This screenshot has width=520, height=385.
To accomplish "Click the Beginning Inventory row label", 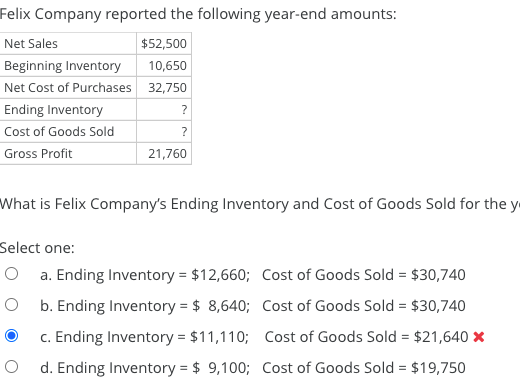I will (68, 66).
